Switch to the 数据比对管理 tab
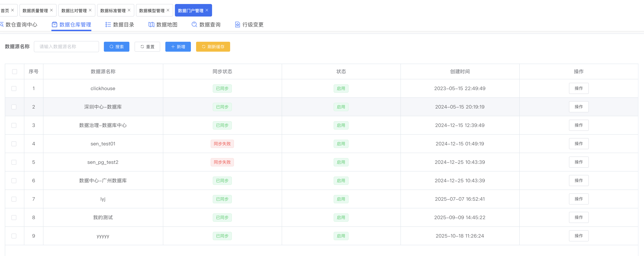 coord(74,10)
